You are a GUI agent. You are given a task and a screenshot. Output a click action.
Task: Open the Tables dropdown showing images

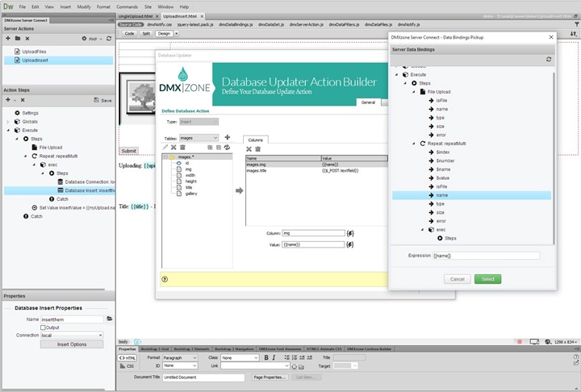tap(199, 138)
